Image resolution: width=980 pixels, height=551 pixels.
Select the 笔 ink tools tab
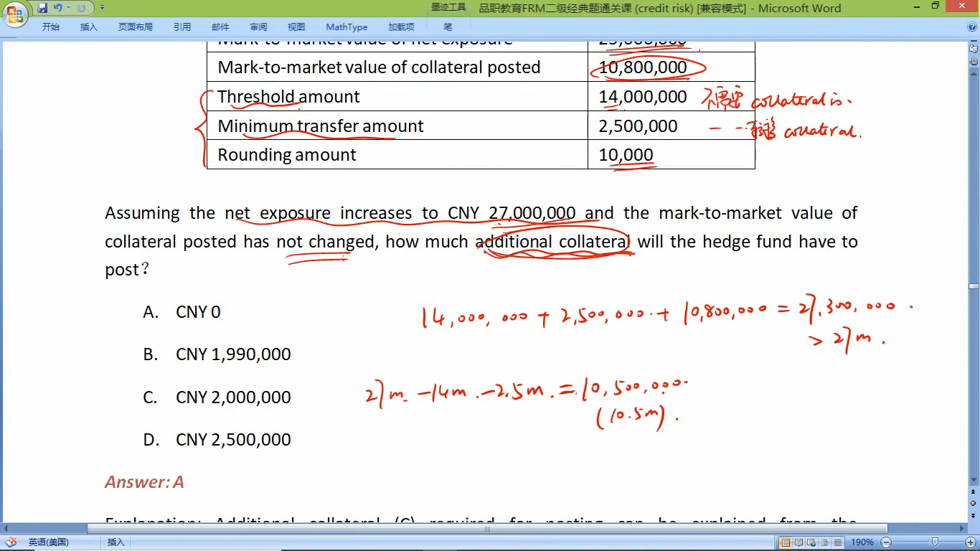448,27
